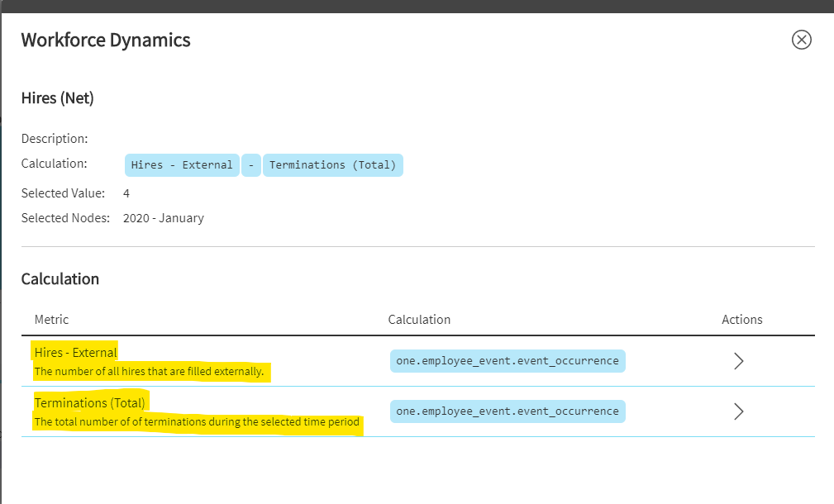Click the Workforce Dynamics title
The height and width of the screenshot is (504, 834).
click(x=106, y=40)
